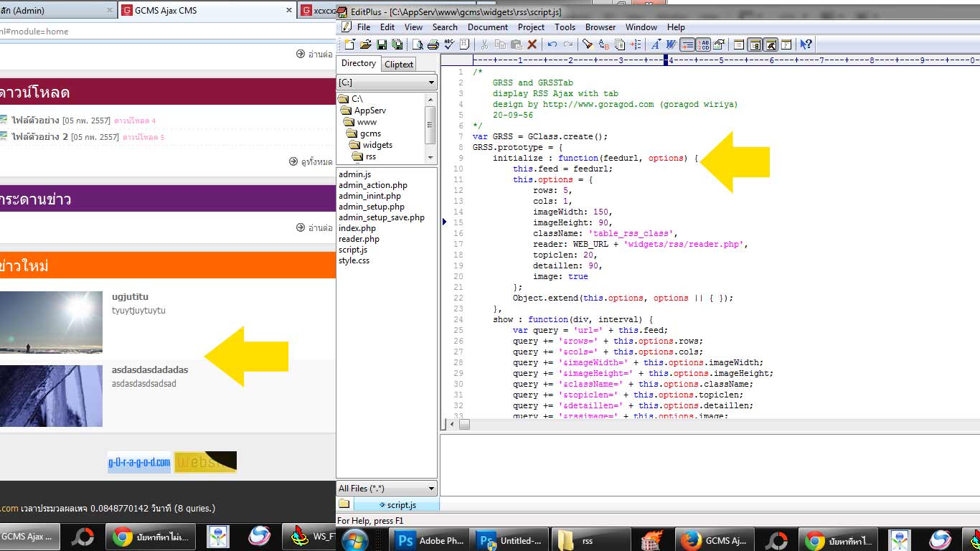Open the Hex Viewer toolbar icon

464,44
